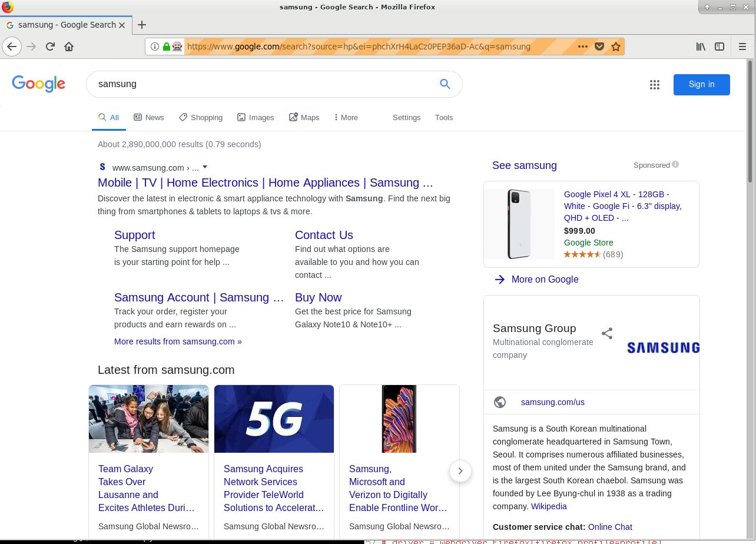Click the Sign in button

point(702,84)
